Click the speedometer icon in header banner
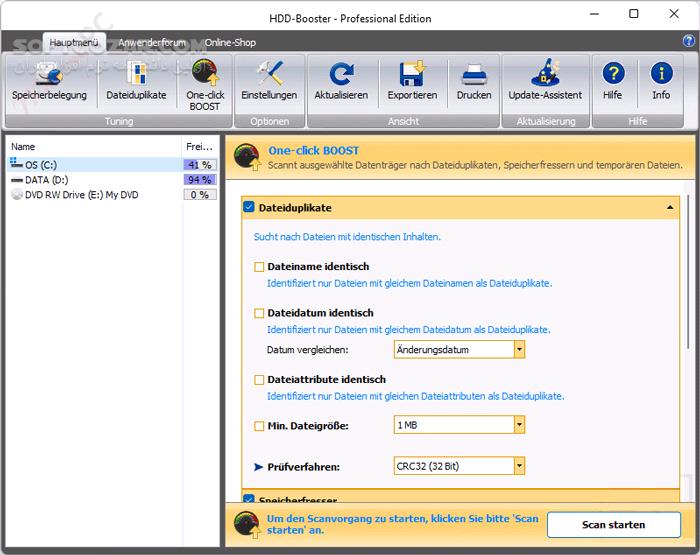Viewport: 700px width, 555px height. tap(247, 157)
